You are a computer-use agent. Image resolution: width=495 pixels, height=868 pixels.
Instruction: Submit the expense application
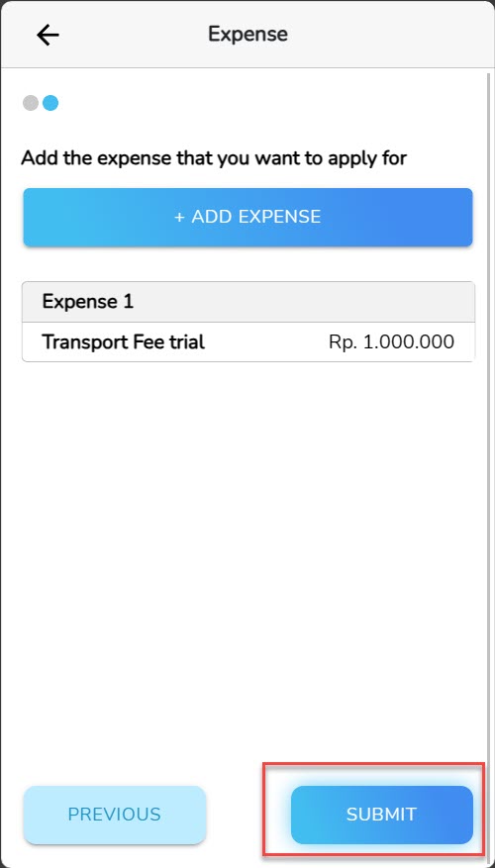(x=382, y=815)
